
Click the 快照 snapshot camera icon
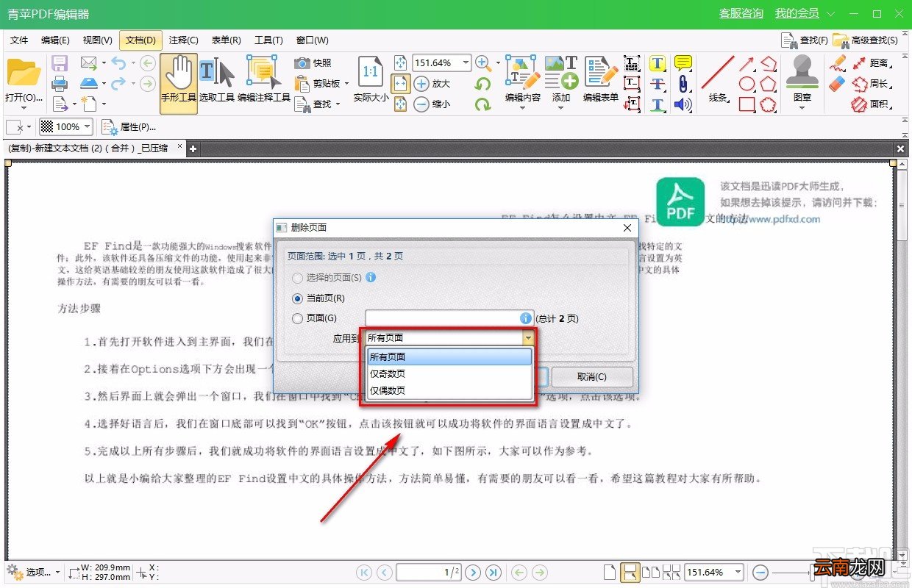tap(302, 63)
